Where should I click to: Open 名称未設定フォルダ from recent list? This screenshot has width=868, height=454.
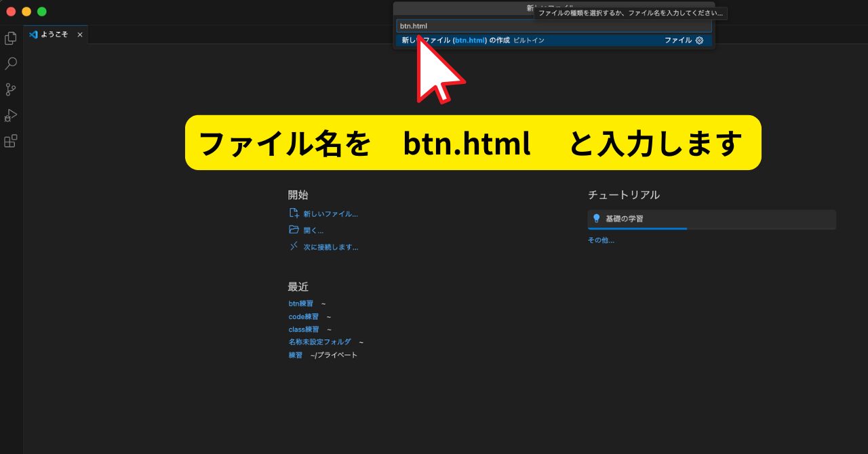click(x=319, y=342)
